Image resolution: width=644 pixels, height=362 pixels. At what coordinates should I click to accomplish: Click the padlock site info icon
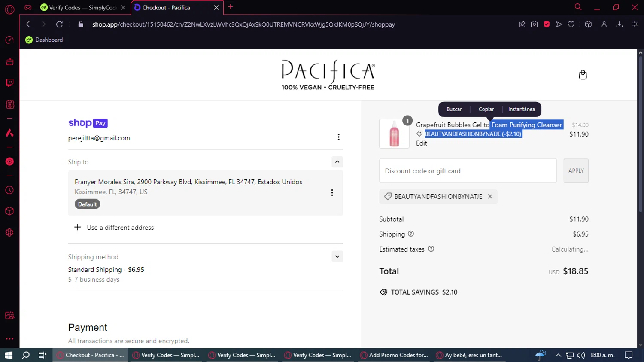(x=81, y=24)
